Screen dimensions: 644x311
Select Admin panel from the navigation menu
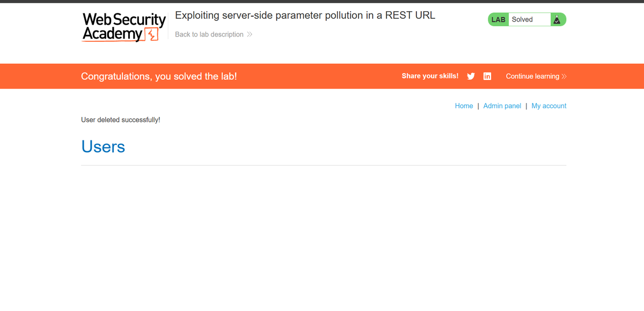click(x=502, y=106)
